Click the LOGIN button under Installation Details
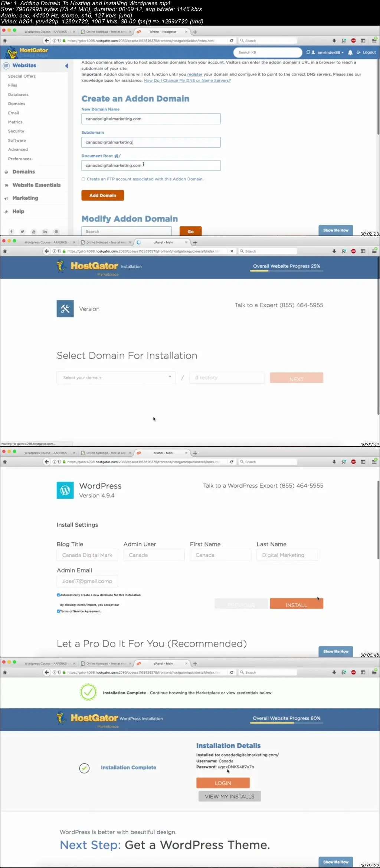This screenshot has width=380, height=868. 223,783
